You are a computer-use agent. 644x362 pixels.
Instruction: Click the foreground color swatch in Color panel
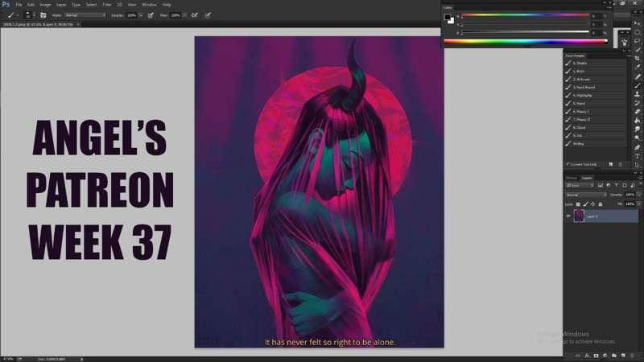[x=447, y=17]
